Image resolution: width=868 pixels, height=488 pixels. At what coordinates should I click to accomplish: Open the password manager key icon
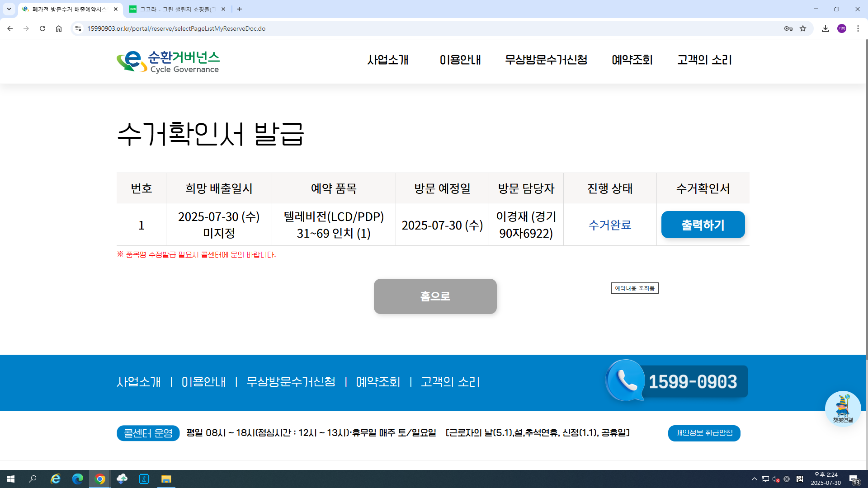pyautogui.click(x=788, y=28)
